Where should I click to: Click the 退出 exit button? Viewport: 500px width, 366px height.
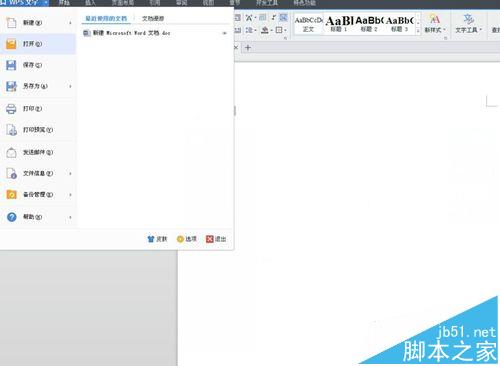pos(216,239)
